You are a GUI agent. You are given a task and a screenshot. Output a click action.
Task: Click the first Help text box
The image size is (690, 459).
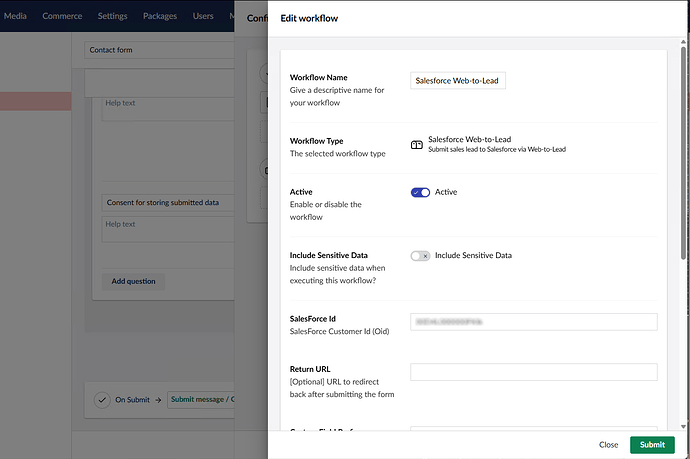coord(168,109)
